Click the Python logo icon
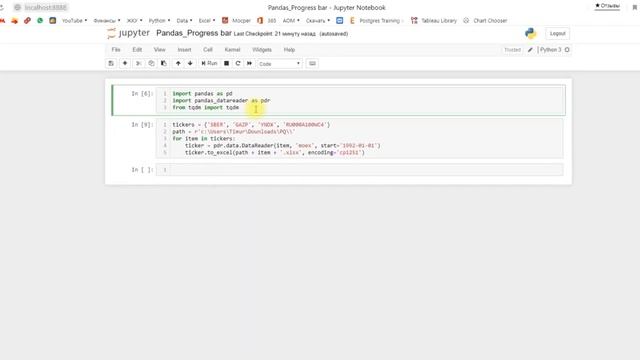640x360 pixels. coord(531,33)
